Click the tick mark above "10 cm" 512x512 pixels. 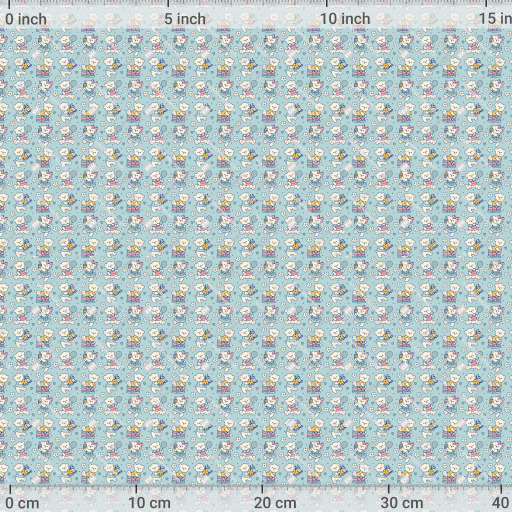pyautogui.click(x=136, y=489)
